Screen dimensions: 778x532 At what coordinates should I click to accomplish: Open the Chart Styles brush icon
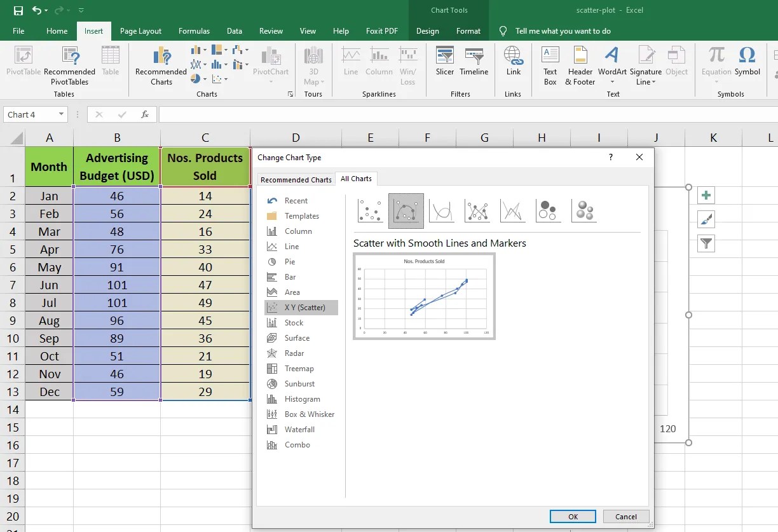[706, 219]
